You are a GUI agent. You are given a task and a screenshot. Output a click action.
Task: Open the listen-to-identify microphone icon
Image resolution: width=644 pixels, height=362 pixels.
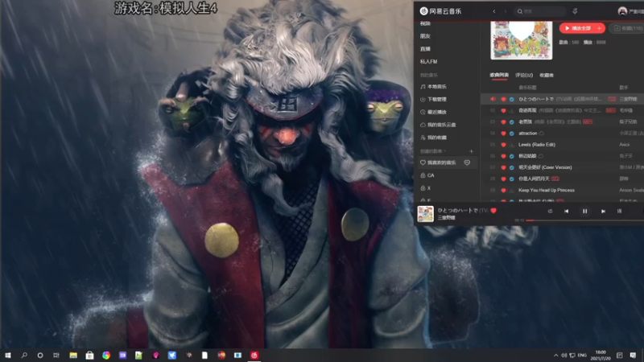[x=575, y=11]
